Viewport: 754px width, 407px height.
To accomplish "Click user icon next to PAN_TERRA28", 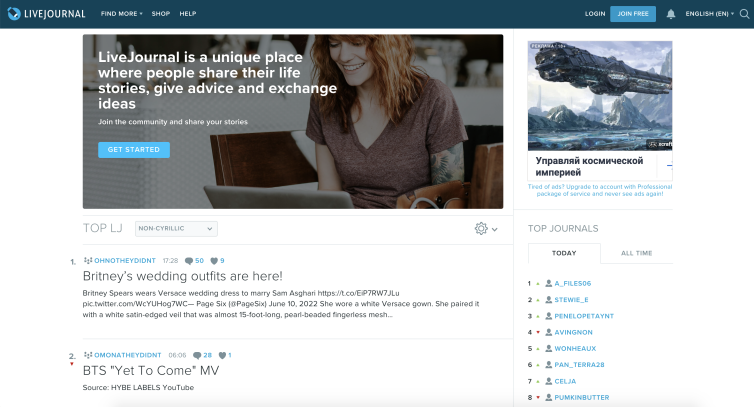I will point(548,365).
